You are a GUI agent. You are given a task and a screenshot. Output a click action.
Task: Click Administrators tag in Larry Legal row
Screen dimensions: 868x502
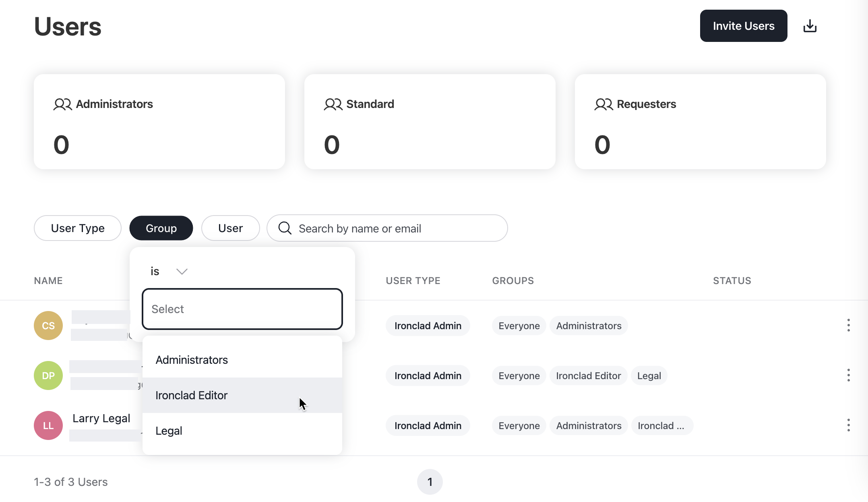click(589, 425)
